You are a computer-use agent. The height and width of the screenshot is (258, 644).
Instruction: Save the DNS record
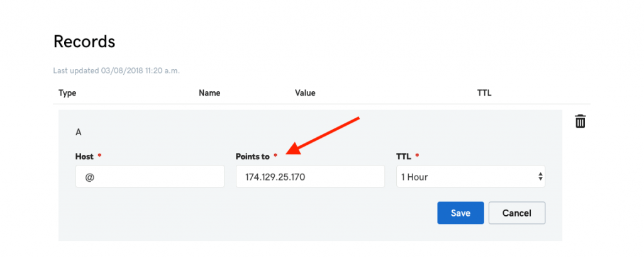point(460,213)
